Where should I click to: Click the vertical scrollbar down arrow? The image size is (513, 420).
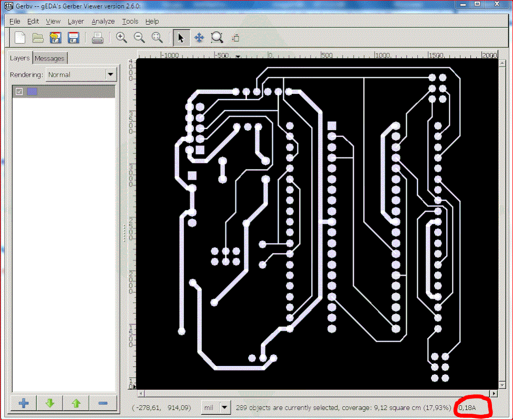(502, 385)
